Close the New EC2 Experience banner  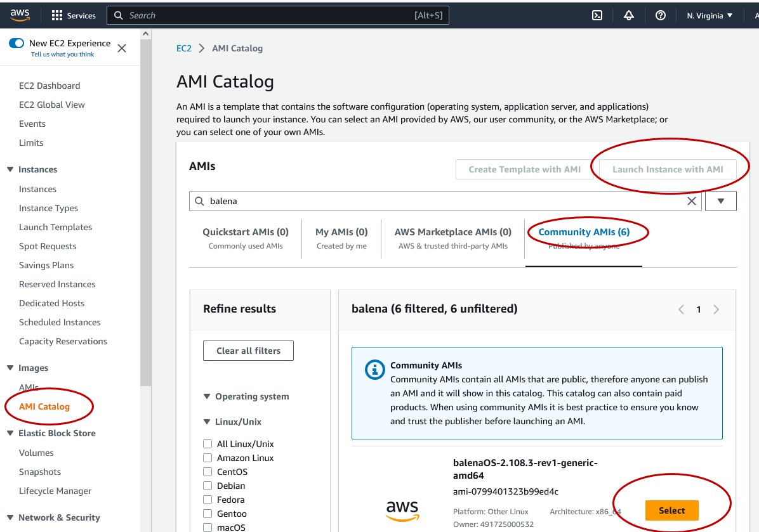[122, 48]
